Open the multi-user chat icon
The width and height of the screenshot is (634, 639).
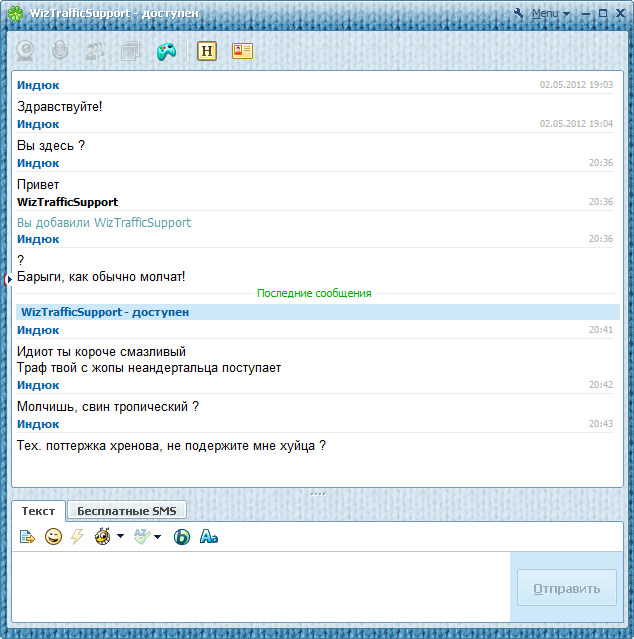[x=95, y=51]
